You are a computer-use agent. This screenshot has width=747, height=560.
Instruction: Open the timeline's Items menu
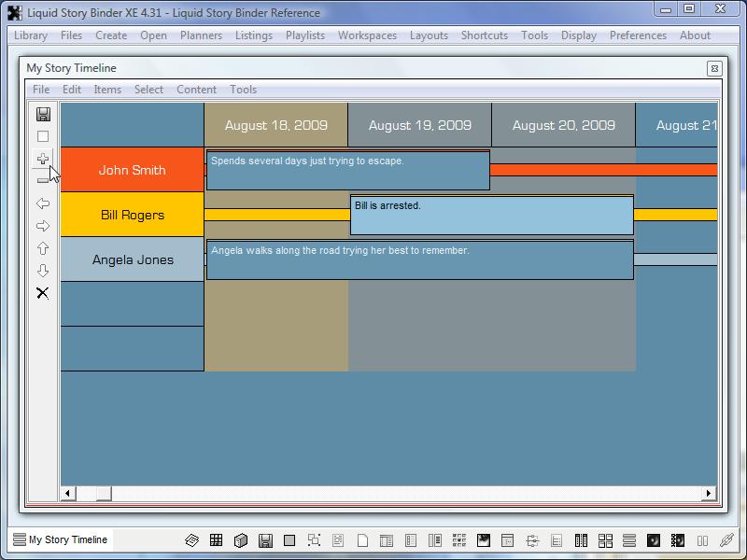coord(107,90)
